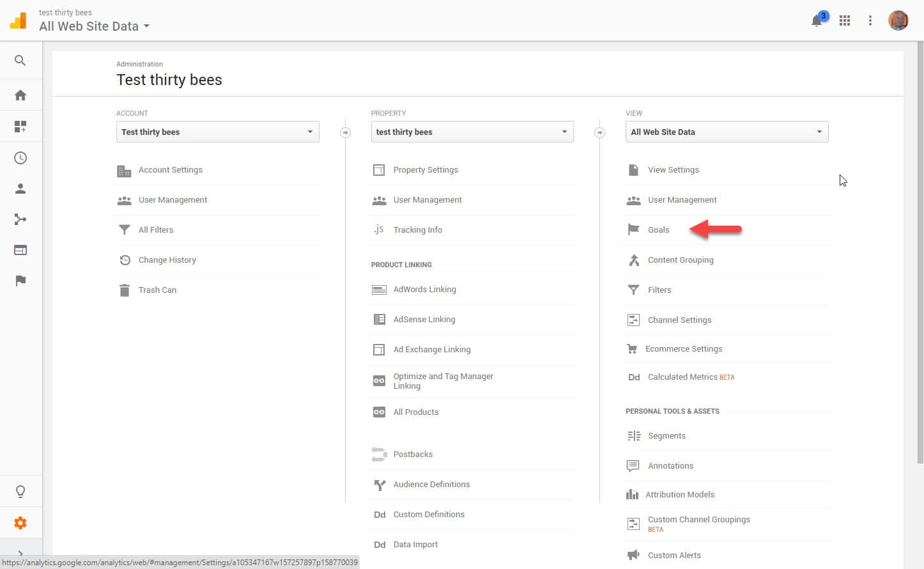
Task: Click the Google Analytics logo
Action: (19, 20)
